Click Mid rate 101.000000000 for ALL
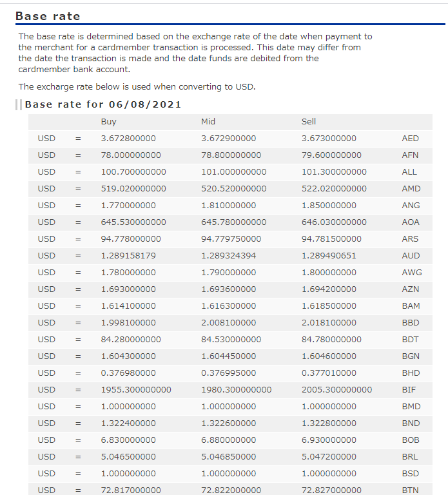The width and height of the screenshot is (448, 495). (x=233, y=171)
